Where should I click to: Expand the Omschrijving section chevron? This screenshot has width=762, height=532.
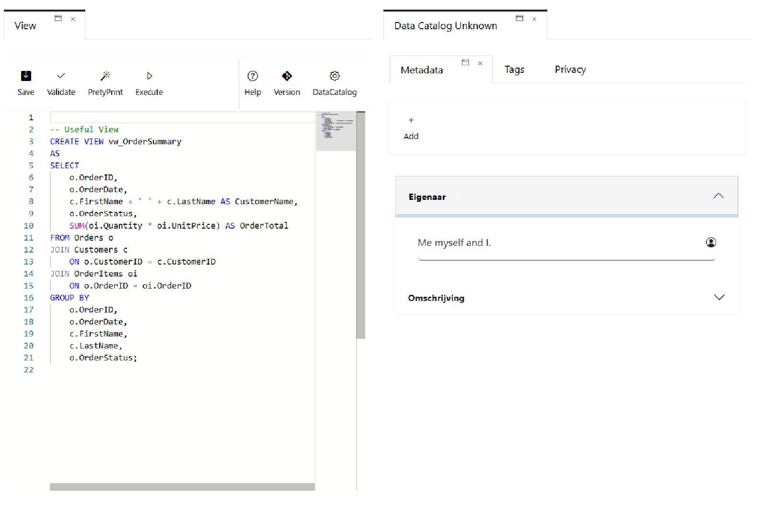(719, 297)
